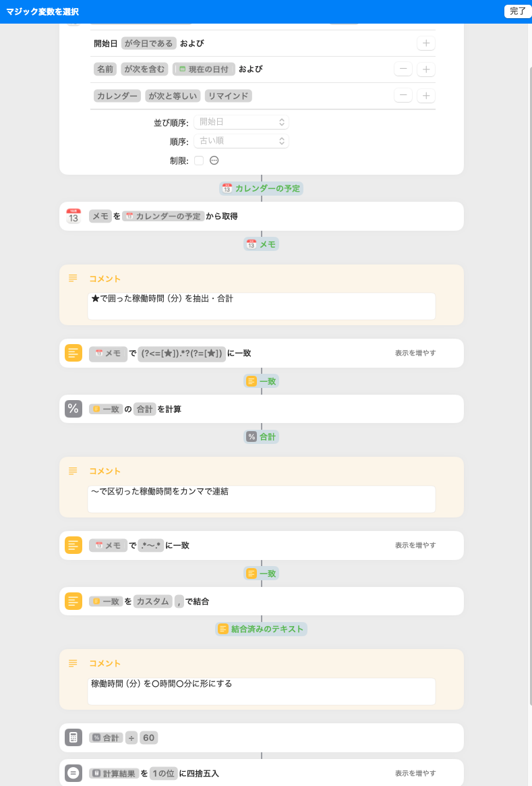Click the percent icon of 合計を計算 action
The image size is (532, 786).
pos(73,409)
